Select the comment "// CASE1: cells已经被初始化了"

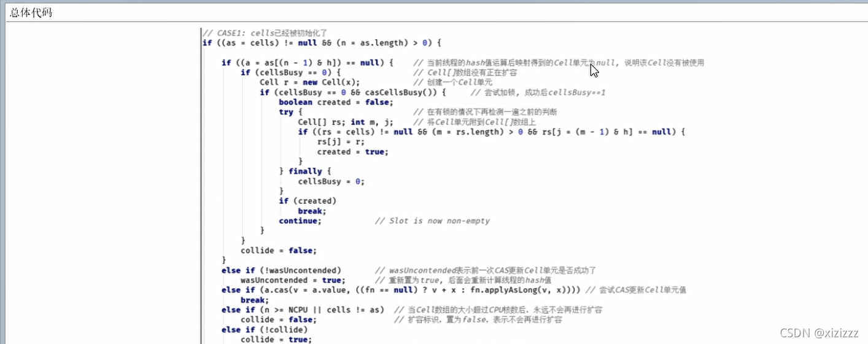coord(265,33)
